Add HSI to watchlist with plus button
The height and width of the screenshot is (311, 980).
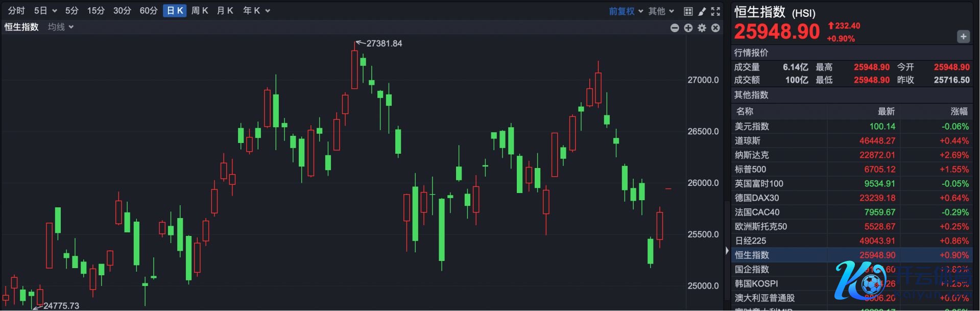point(963,37)
